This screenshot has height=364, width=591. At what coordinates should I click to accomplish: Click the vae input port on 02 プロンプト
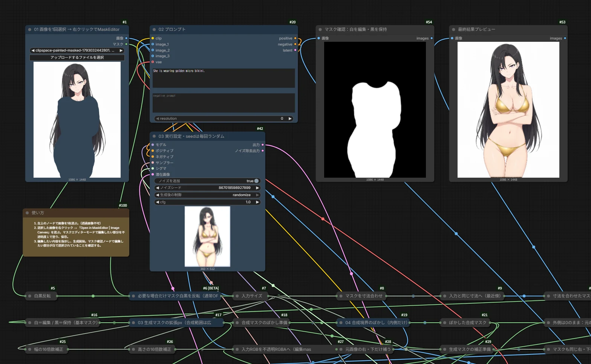pyautogui.click(x=153, y=62)
